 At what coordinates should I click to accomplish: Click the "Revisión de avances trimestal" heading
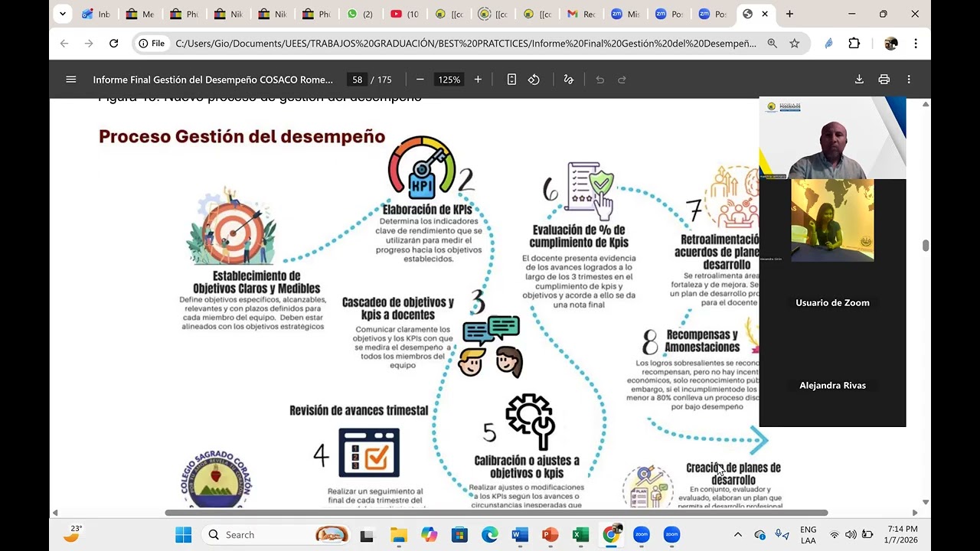click(x=358, y=411)
